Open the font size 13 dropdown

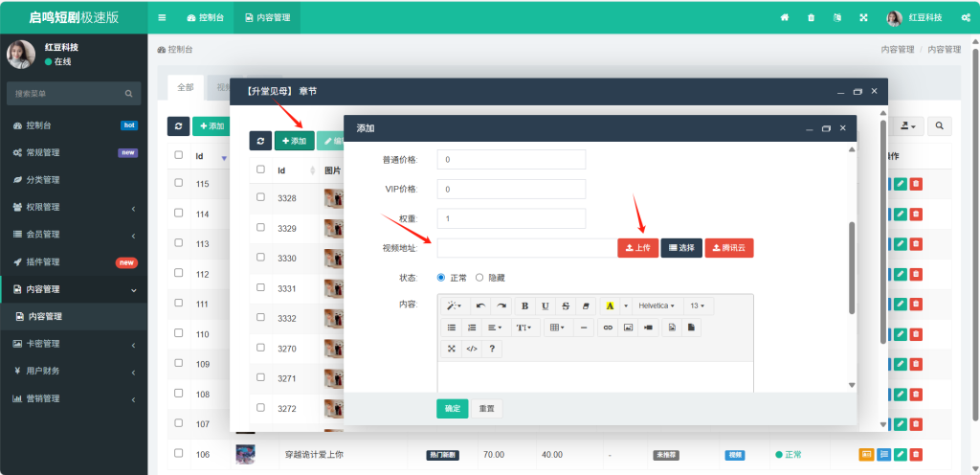pyautogui.click(x=699, y=305)
